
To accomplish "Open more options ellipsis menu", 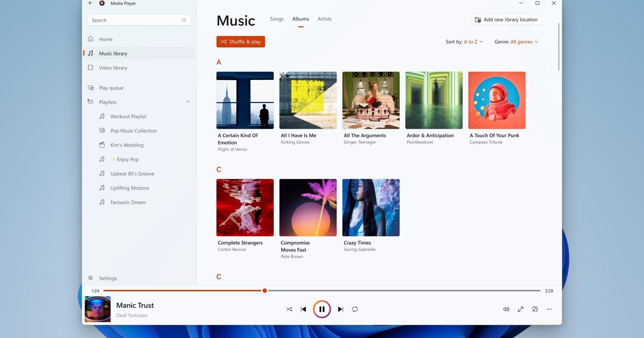I will (x=549, y=310).
